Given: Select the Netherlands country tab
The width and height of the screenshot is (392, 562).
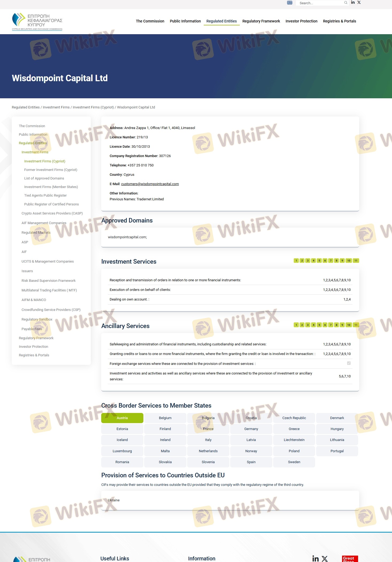Looking at the screenshot, I should tap(208, 451).
